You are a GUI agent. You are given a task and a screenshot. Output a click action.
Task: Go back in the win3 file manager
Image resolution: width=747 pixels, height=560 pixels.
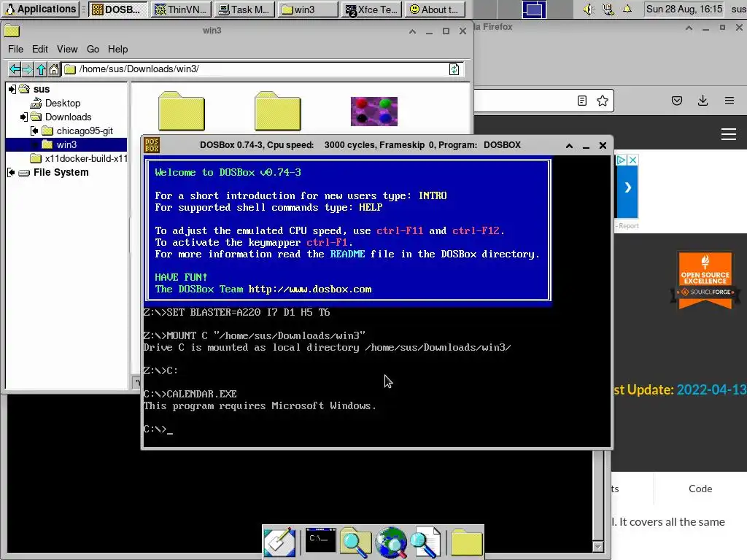coord(15,69)
